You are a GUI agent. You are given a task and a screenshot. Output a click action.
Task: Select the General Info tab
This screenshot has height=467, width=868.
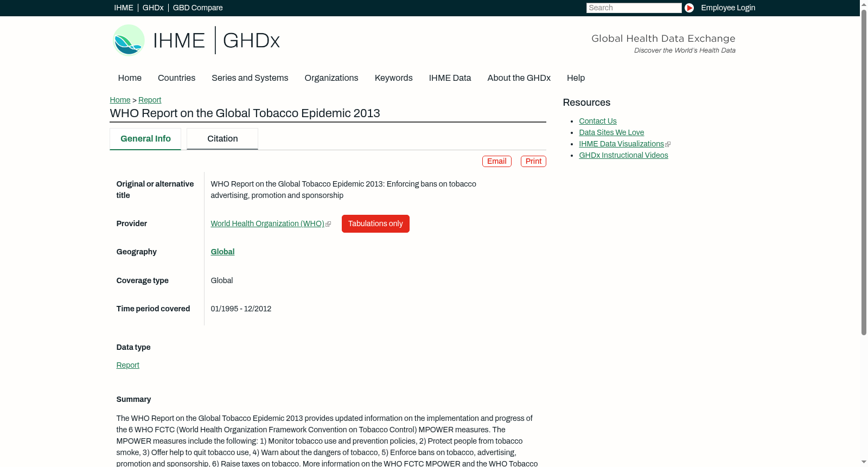[x=145, y=139]
